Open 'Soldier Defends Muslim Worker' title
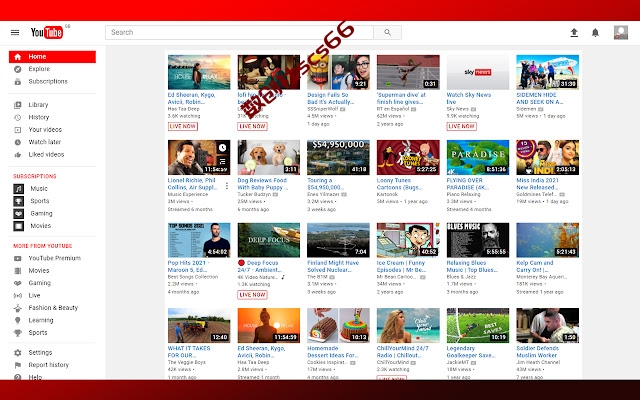Viewport: 640px width, 400px height. pos(538,352)
